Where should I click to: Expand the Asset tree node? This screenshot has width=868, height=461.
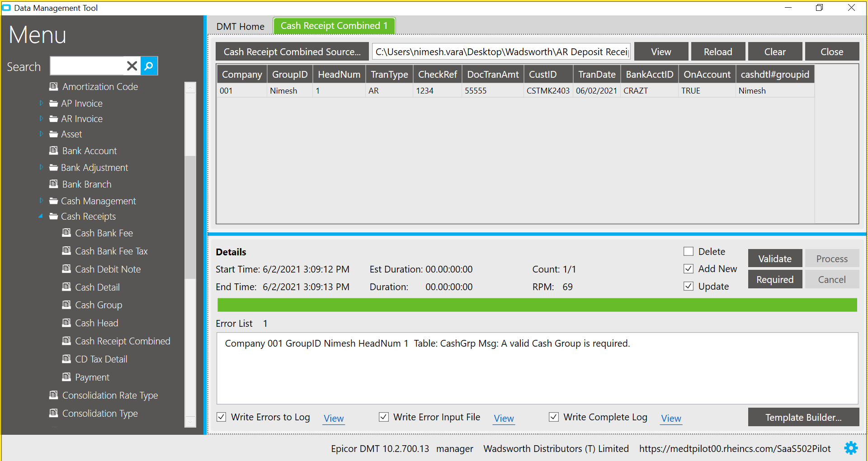tap(41, 134)
